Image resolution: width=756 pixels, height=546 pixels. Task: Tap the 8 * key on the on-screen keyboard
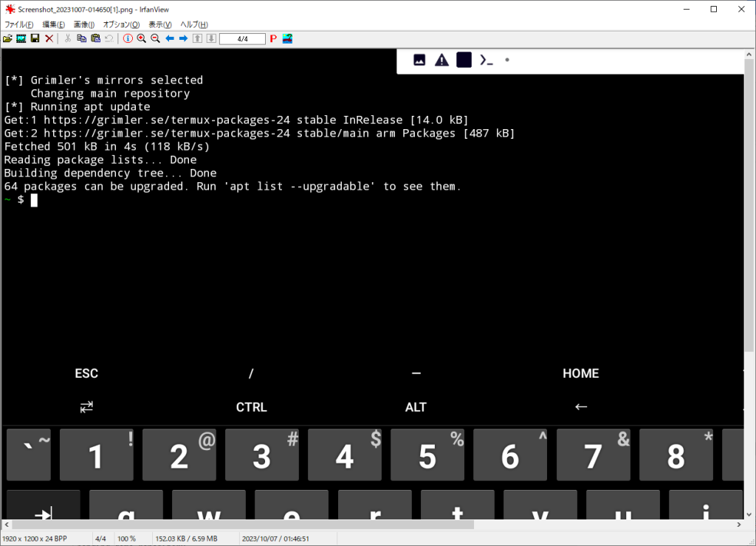(x=676, y=455)
